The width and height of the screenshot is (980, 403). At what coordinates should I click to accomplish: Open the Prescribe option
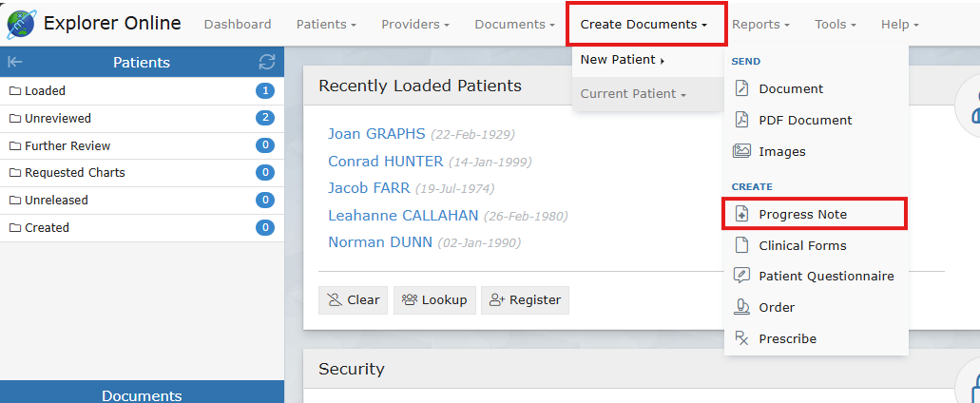tap(786, 338)
